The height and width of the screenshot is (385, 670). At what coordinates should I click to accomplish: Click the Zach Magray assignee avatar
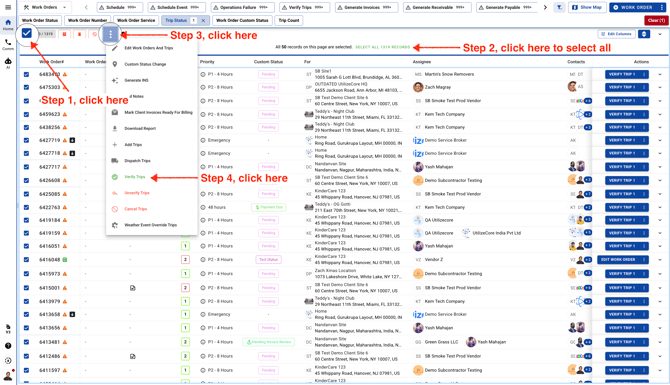pos(418,87)
